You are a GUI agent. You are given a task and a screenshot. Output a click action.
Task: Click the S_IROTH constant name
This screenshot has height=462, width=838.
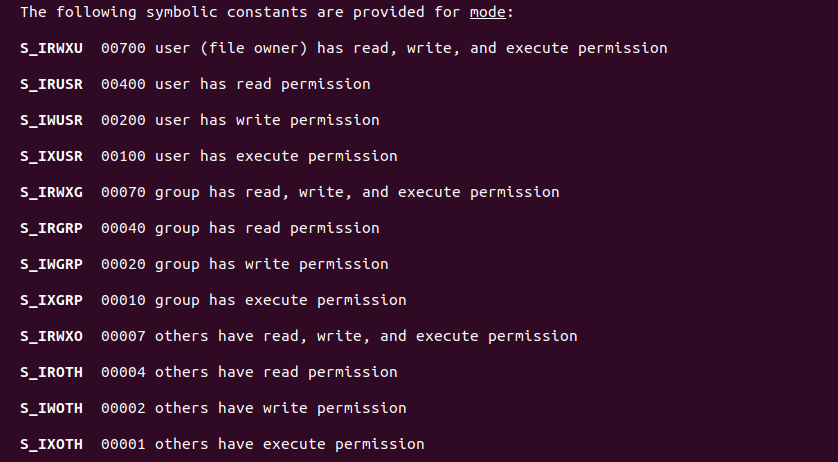[52, 372]
